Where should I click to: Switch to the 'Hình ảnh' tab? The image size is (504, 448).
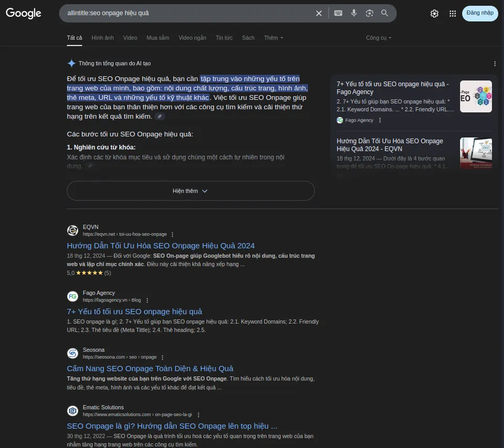[102, 38]
